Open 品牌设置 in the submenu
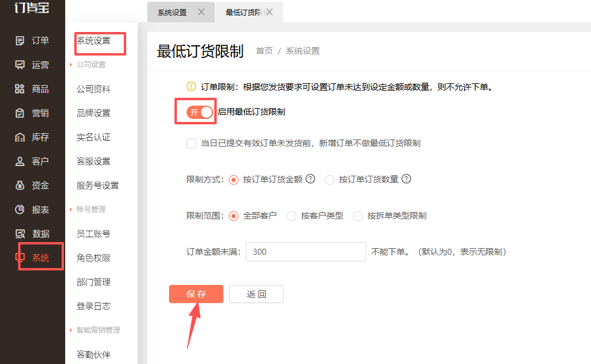The height and width of the screenshot is (364, 591). pos(94,113)
